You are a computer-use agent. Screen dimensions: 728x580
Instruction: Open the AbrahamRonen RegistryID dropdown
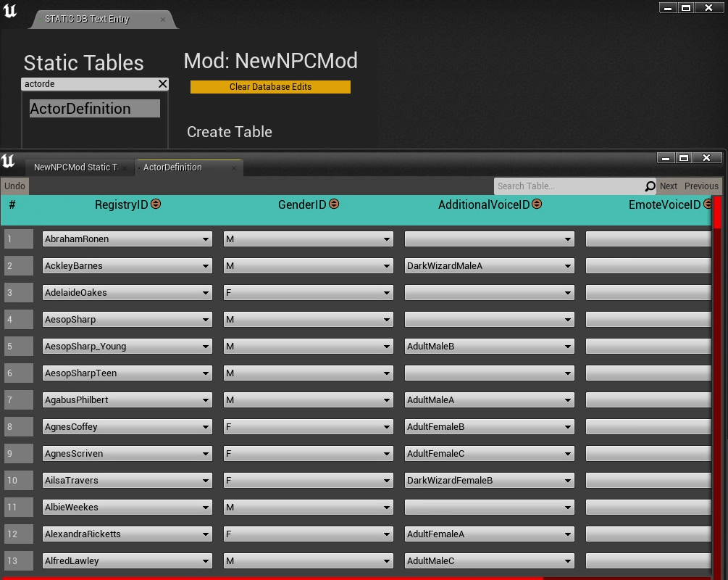point(127,239)
